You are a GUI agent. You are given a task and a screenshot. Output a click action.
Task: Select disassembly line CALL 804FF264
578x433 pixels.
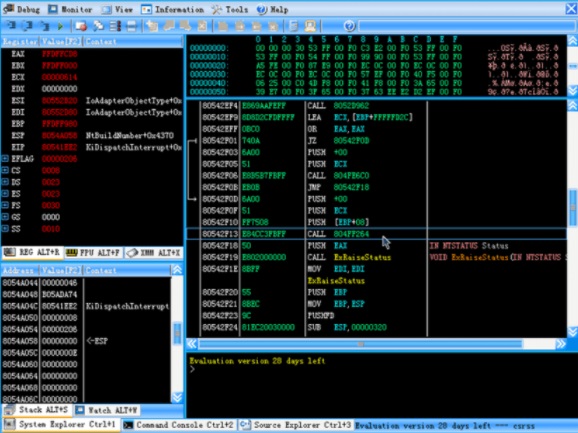376,234
